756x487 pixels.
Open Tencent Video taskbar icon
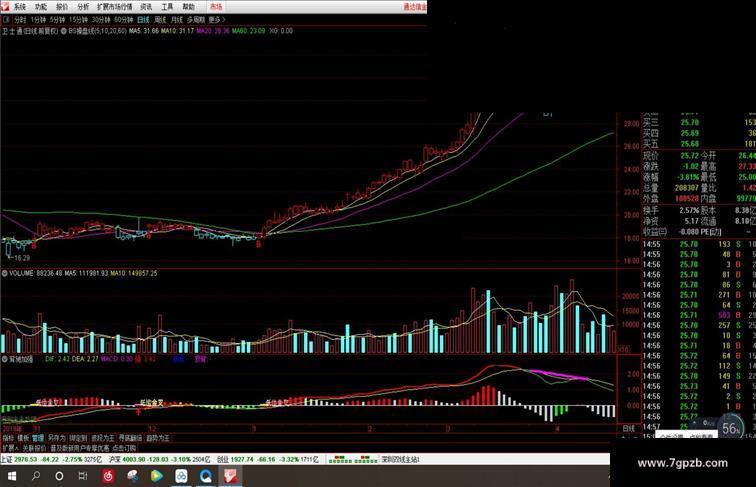tap(157, 476)
